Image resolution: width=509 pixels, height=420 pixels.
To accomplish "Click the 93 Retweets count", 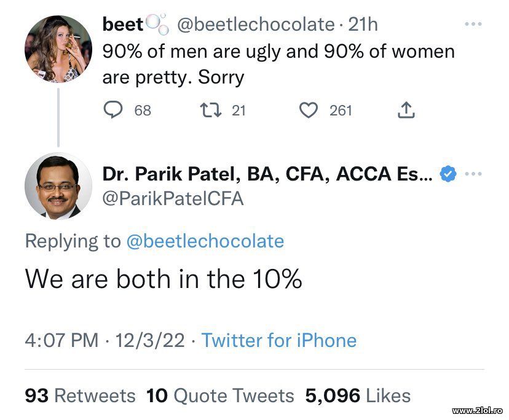I will [79, 396].
